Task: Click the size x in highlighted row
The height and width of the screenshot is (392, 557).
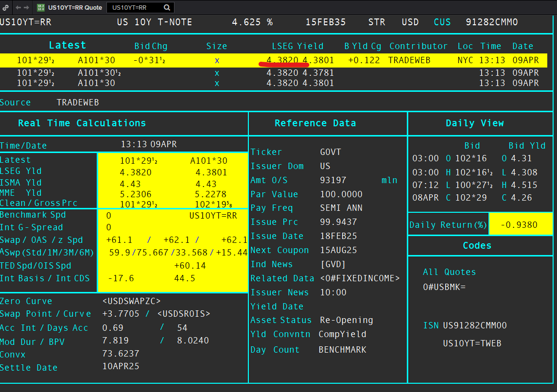Action: pyautogui.click(x=217, y=61)
